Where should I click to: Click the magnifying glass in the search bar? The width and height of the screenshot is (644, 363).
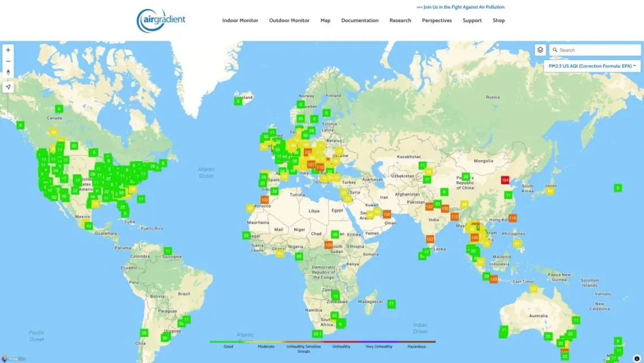[x=555, y=50]
